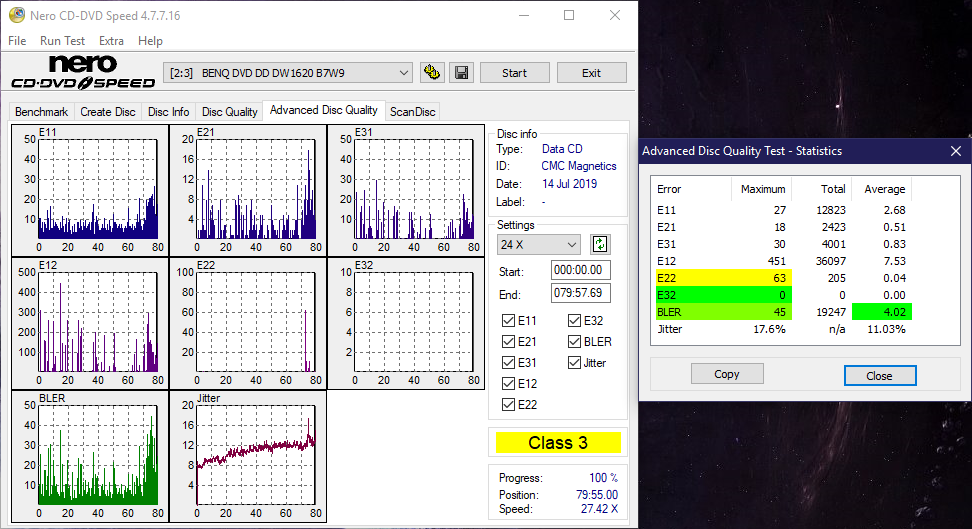Image resolution: width=972 pixels, height=529 pixels.
Task: Open the Extra menu
Action: click(111, 41)
